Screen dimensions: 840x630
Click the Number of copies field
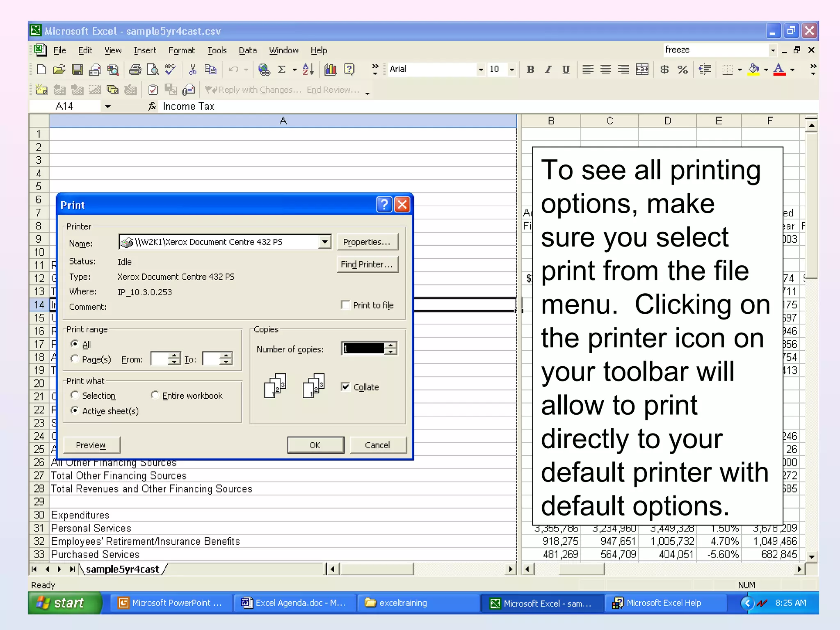coord(364,349)
